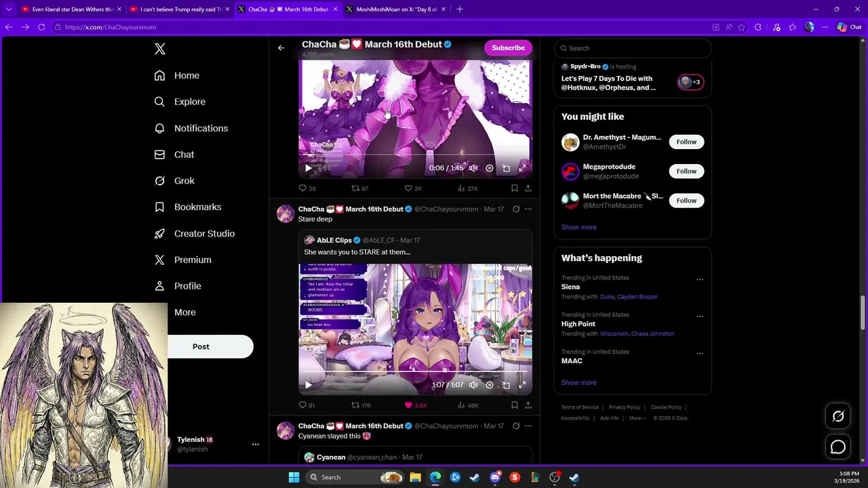This screenshot has width=868, height=488.
Task: Click Grok icon on Cyanean slayed this post
Action: (x=516, y=426)
